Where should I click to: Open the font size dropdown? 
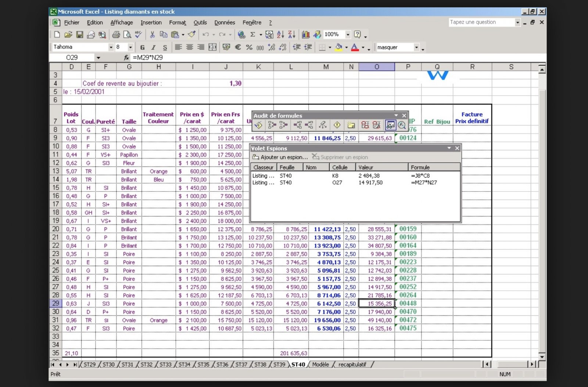point(130,47)
